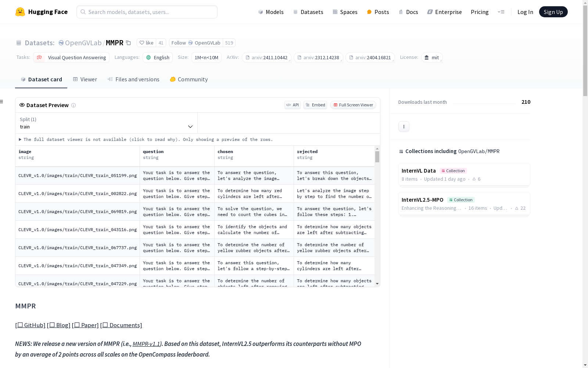Switch to the Dataset card tab
588x368 pixels.
(x=41, y=79)
